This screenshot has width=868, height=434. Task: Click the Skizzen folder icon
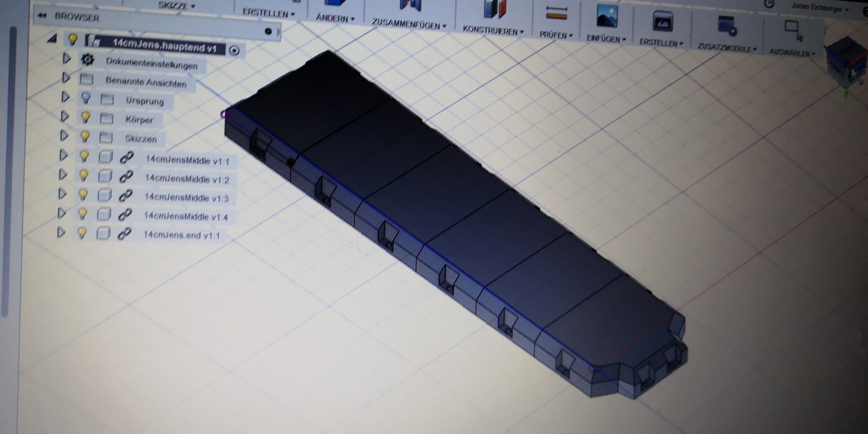point(106,138)
